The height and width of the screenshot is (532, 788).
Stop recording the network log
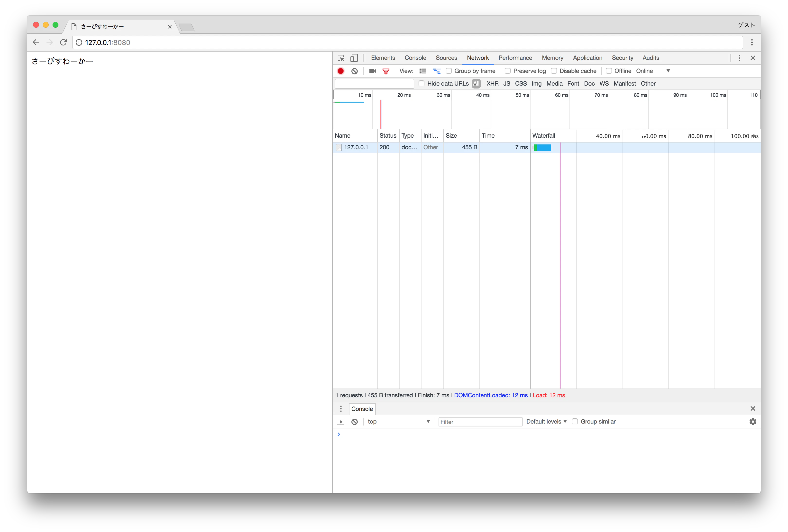coord(341,71)
